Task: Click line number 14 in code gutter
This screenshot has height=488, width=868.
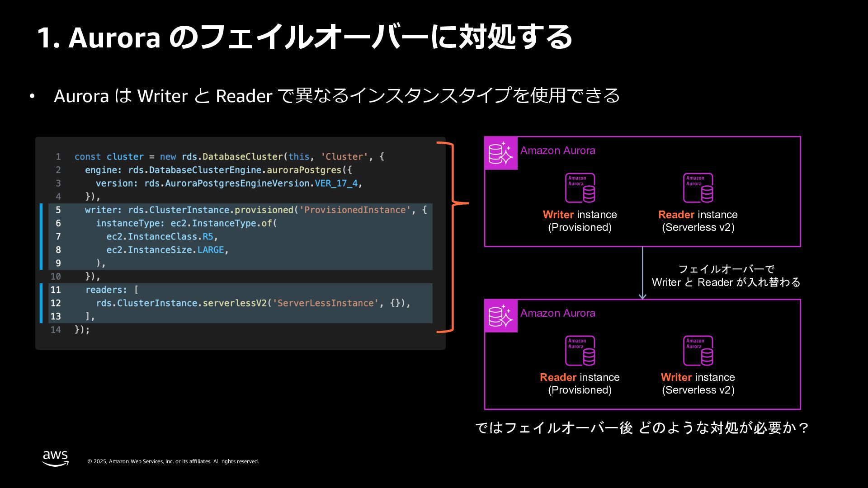Action: click(x=56, y=330)
